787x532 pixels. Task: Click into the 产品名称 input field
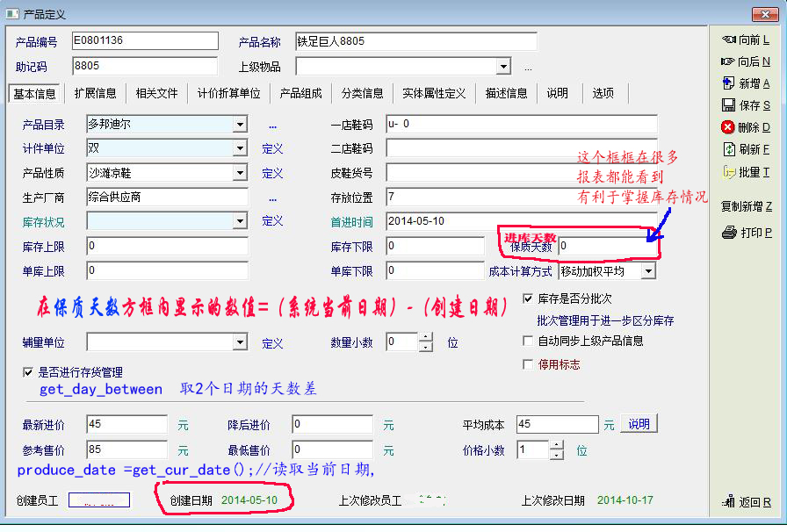pyautogui.click(x=415, y=41)
